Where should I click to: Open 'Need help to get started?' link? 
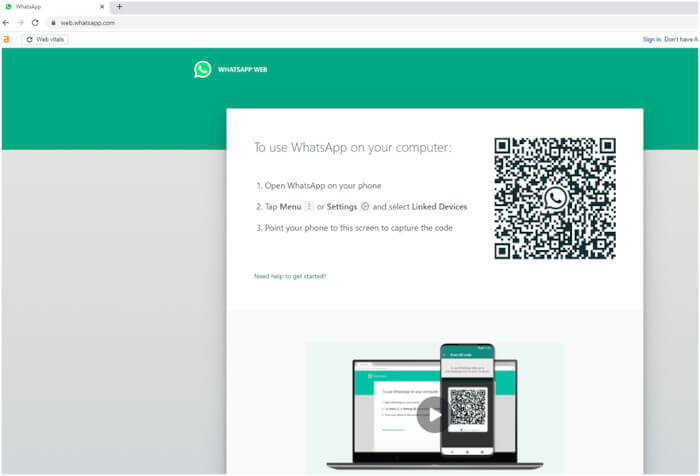click(290, 276)
